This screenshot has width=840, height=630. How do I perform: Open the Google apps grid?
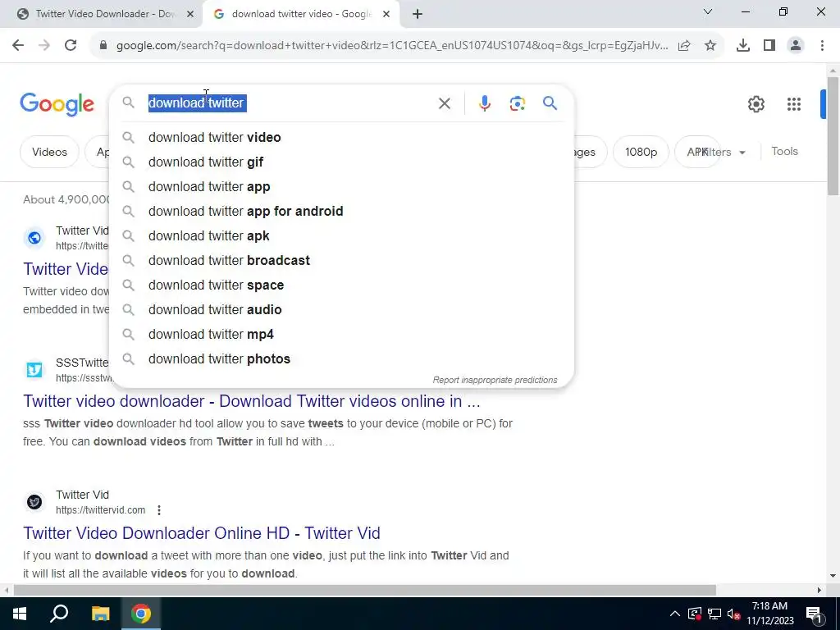point(794,104)
